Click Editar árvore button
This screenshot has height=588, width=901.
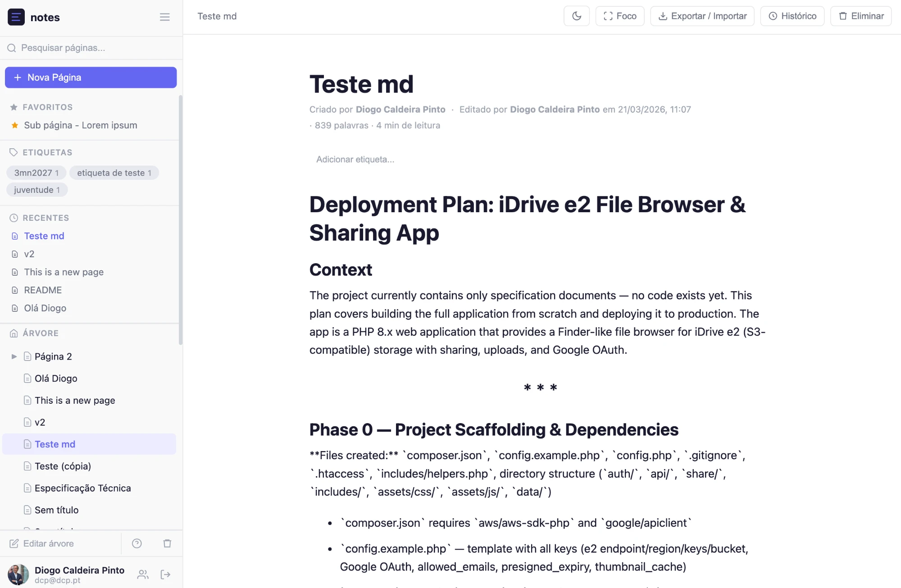coord(42,543)
